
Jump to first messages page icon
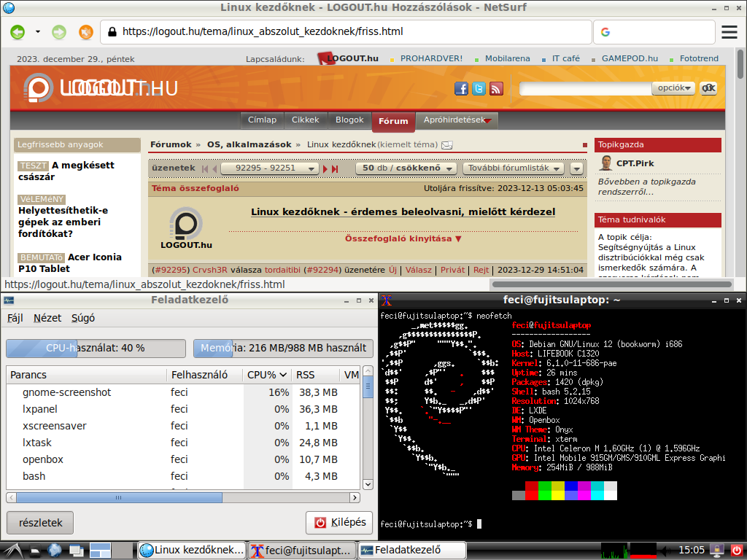(205, 168)
